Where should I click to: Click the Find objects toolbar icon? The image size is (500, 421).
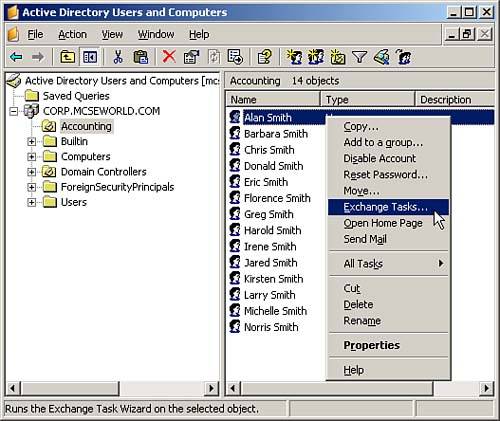click(x=381, y=57)
